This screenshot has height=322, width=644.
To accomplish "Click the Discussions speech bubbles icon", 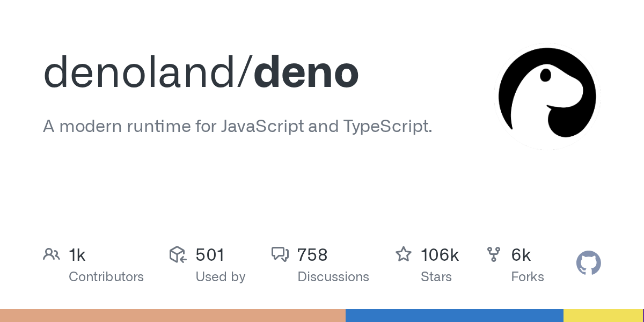I will [x=280, y=254].
